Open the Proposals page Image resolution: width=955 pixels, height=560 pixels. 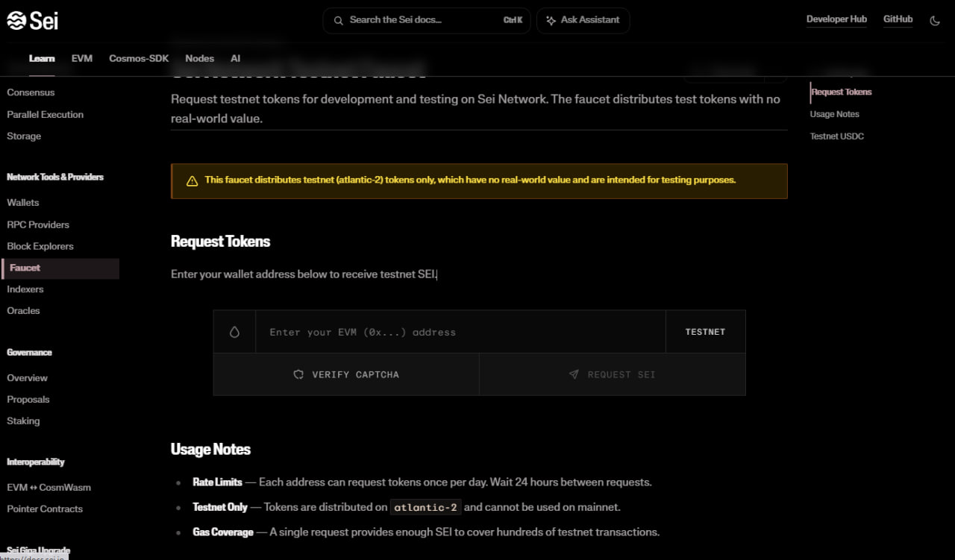[x=28, y=400]
